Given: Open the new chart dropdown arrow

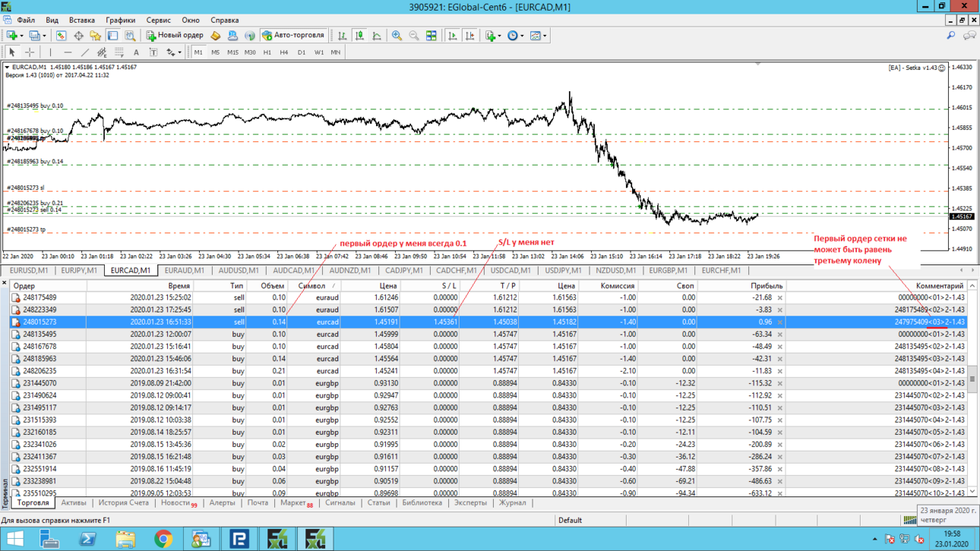Looking at the screenshot, I should [21, 36].
